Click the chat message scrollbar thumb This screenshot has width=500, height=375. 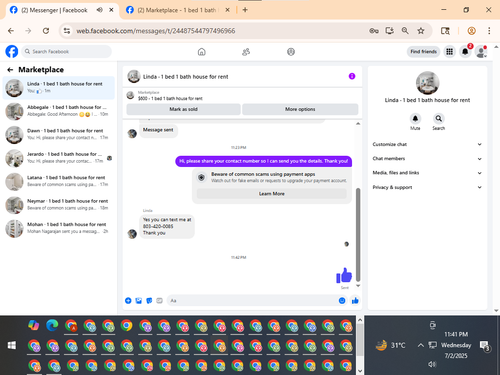[358, 235]
